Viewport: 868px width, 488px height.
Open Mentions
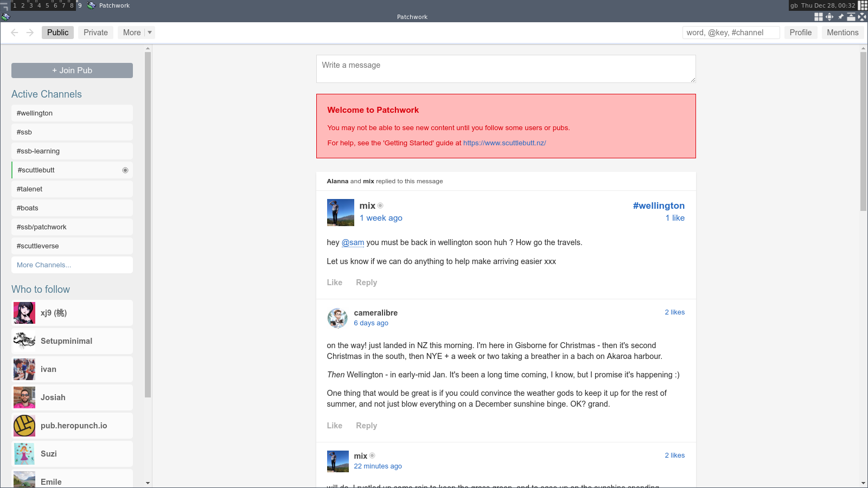click(x=843, y=33)
